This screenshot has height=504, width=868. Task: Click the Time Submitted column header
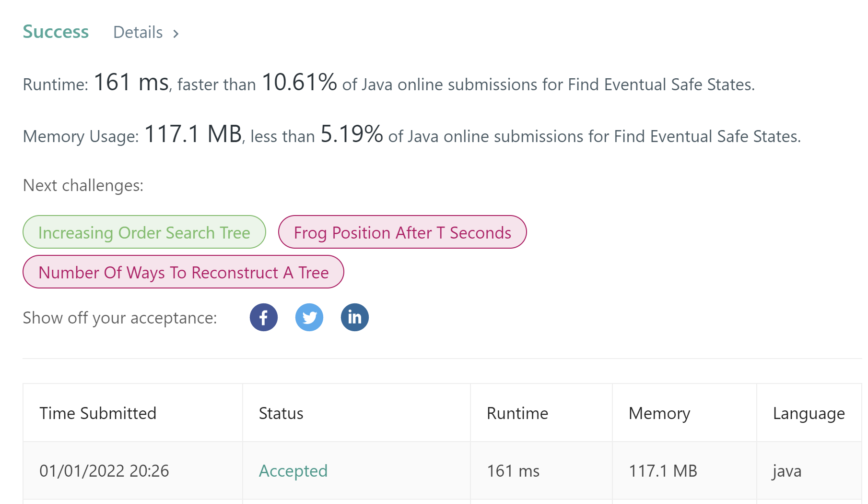tap(98, 413)
